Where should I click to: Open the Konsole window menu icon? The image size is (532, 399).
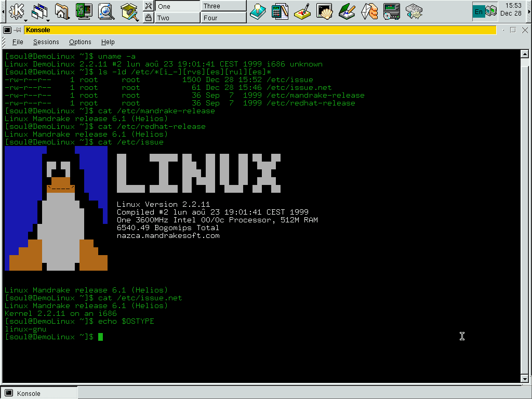[7, 30]
